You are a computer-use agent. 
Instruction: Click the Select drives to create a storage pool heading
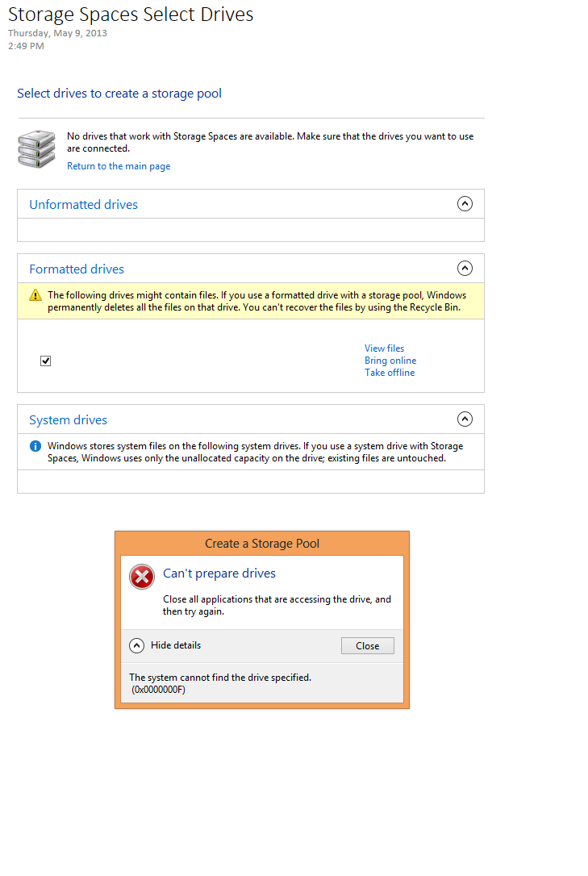point(119,94)
